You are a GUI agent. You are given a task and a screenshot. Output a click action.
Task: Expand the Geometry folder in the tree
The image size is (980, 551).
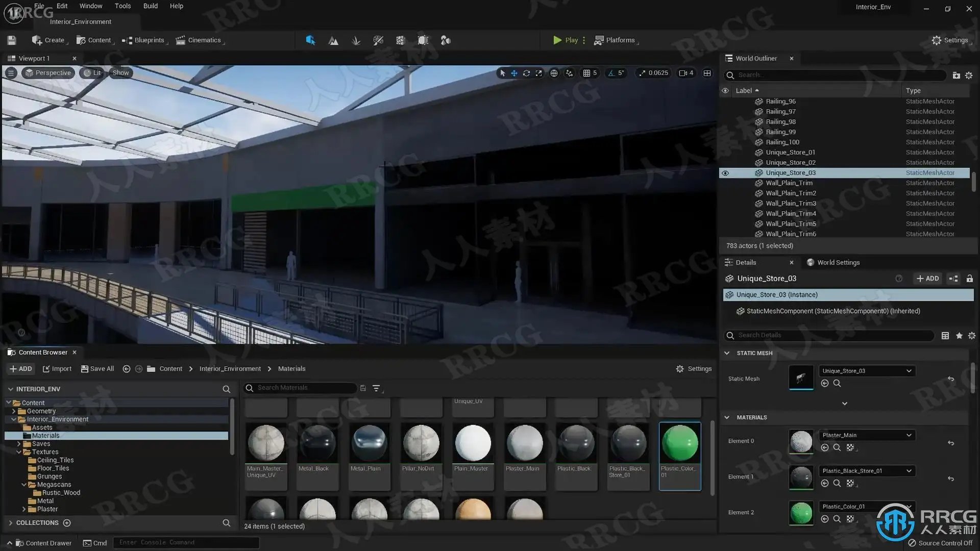[14, 411]
